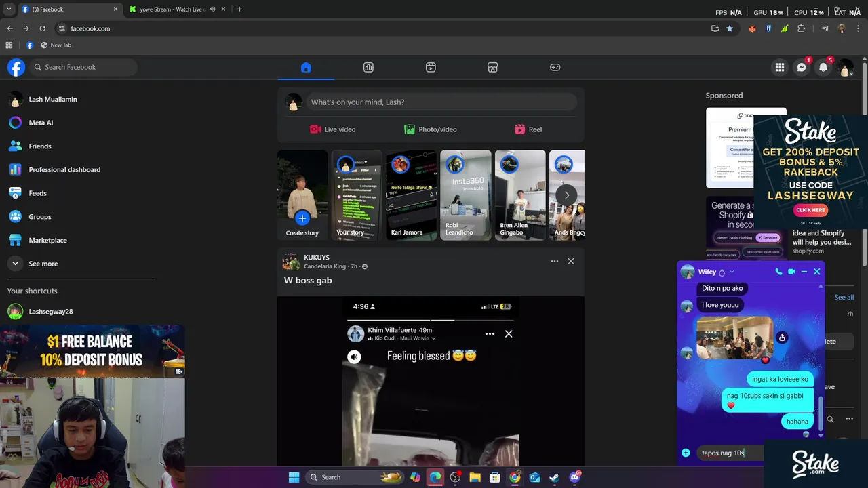Open the Ads Manager chart tab

click(x=368, y=67)
